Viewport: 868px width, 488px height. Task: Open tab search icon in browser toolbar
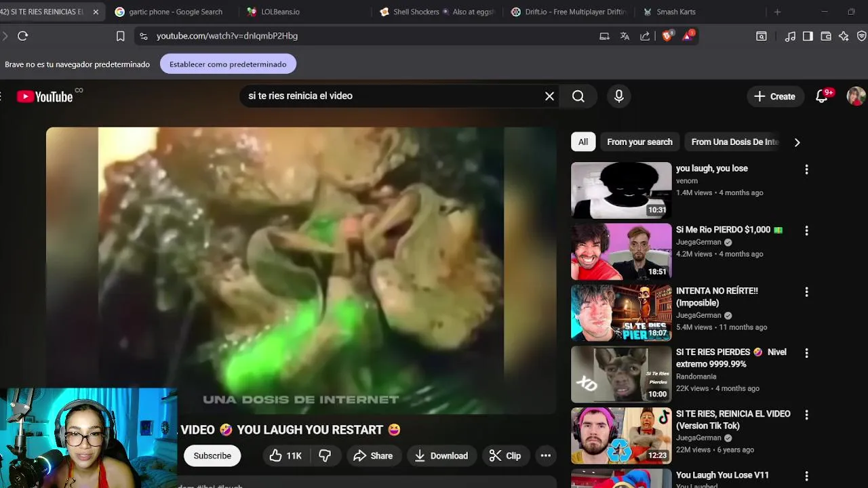[762, 36]
